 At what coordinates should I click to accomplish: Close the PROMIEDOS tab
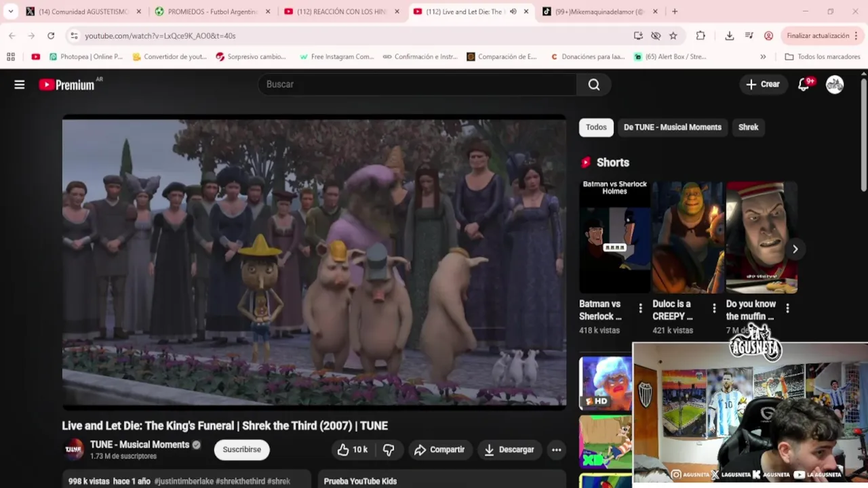[x=268, y=12]
